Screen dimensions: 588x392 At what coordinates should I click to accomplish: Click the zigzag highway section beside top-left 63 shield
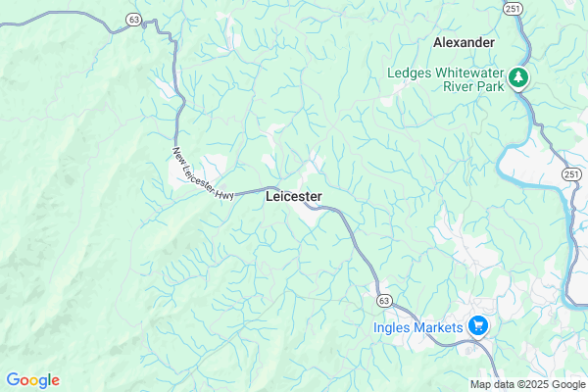[x=158, y=27]
